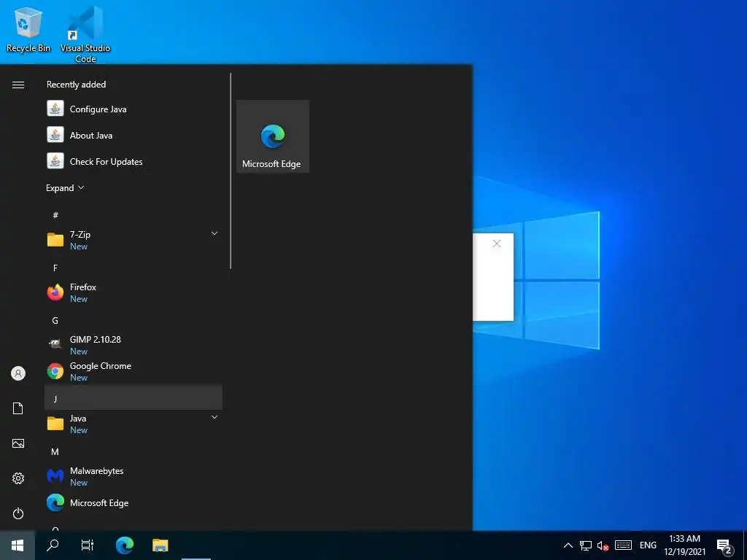Open the clock showing 1:33 AM

tap(684, 545)
